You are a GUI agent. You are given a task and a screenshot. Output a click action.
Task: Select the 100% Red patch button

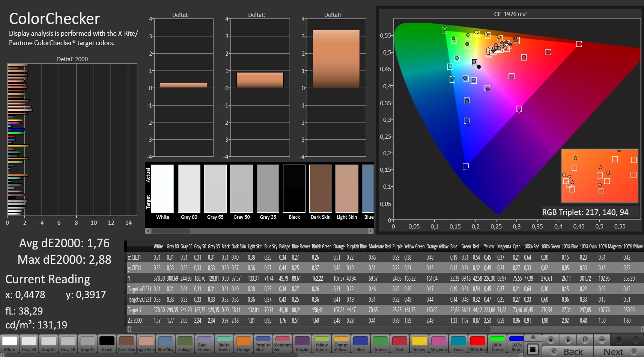477,344
